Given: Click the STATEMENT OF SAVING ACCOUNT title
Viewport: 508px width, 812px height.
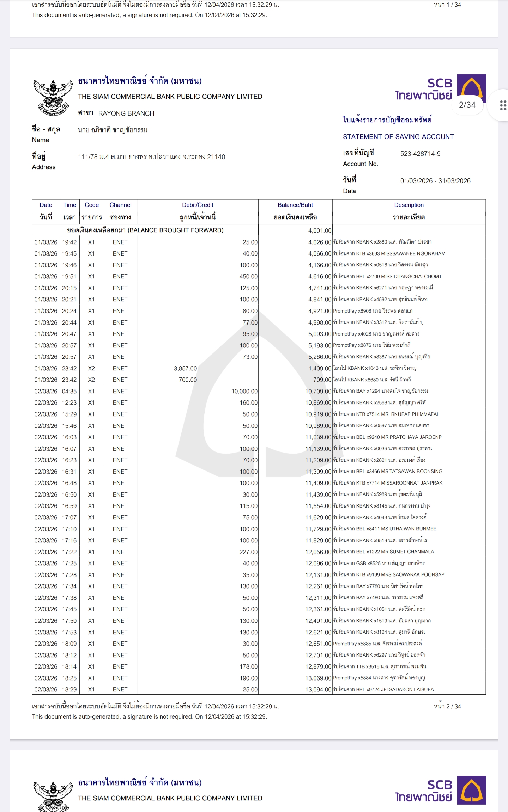Looking at the screenshot, I should point(398,137).
